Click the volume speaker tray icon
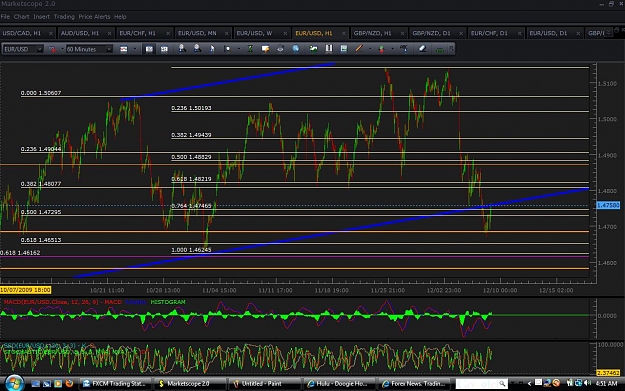Screen dimensions: 625x391 click(587, 383)
